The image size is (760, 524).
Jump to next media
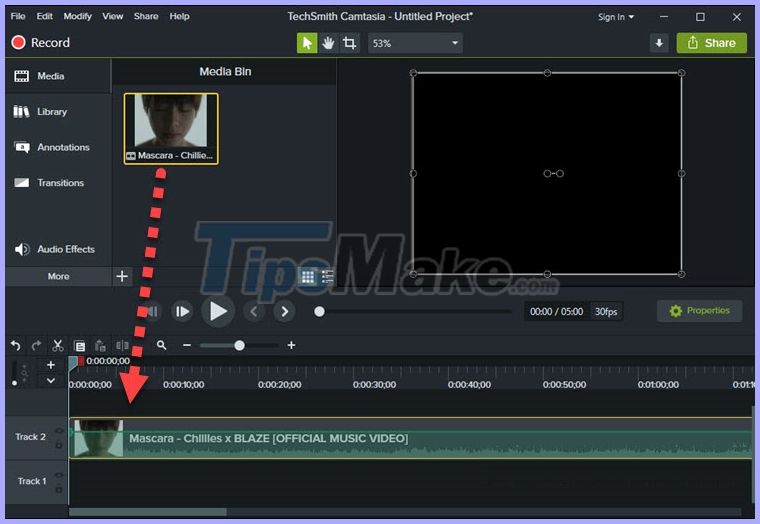(x=285, y=311)
